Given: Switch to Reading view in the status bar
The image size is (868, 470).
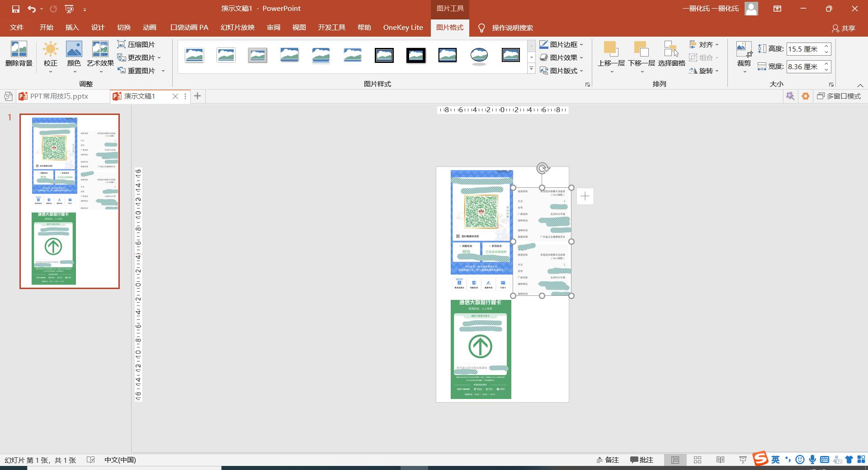Looking at the screenshot, I should pos(720,460).
